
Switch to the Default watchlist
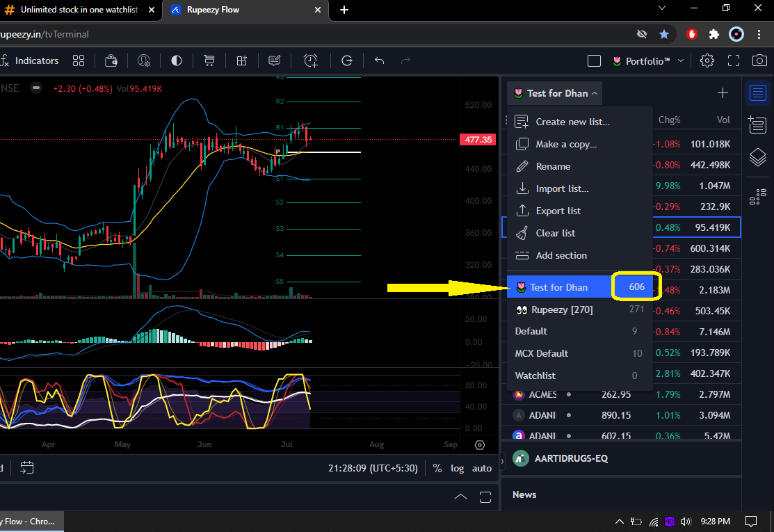coord(579,331)
